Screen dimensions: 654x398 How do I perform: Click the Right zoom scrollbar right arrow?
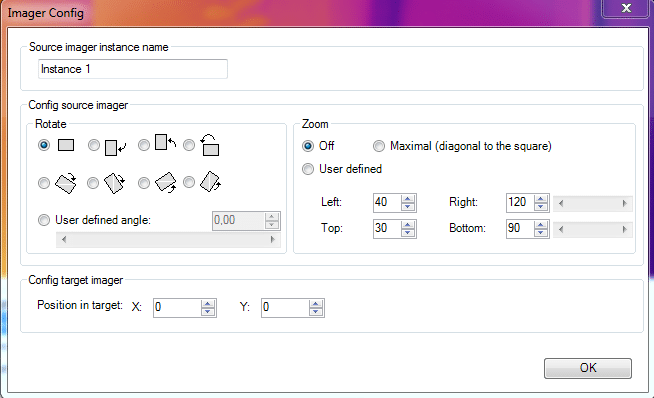pyautogui.click(x=624, y=204)
